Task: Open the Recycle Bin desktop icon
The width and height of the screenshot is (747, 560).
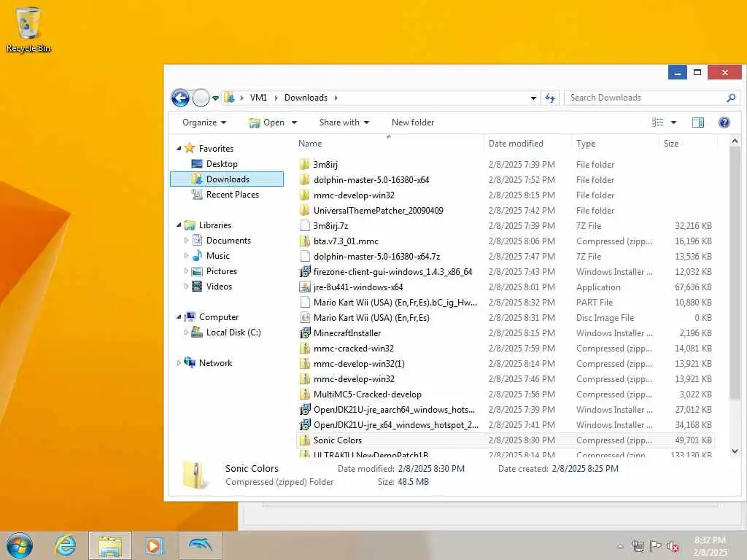Action: (28, 29)
